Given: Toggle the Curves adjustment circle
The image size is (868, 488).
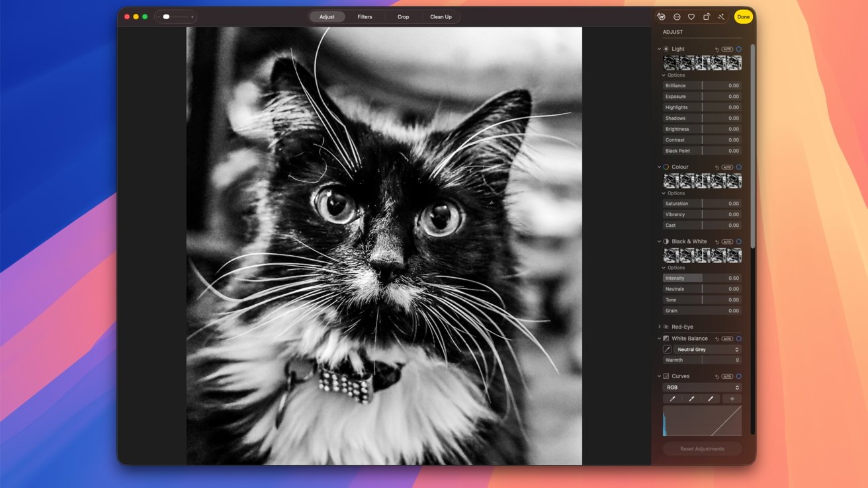Looking at the screenshot, I should (x=739, y=376).
